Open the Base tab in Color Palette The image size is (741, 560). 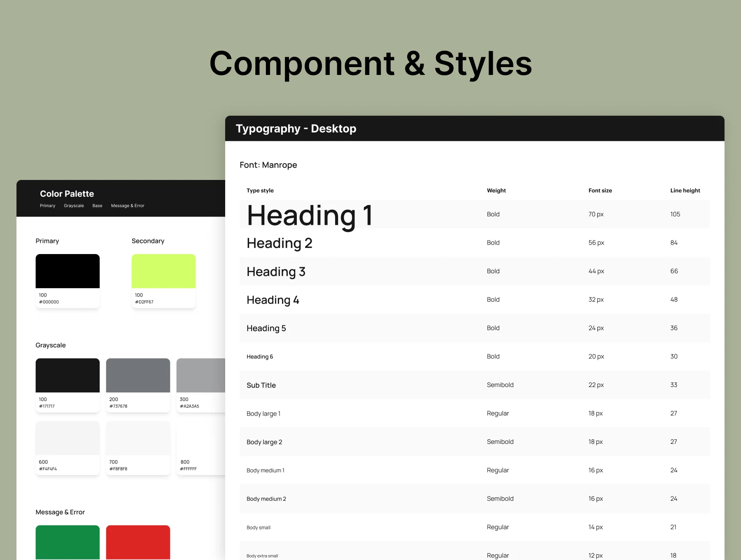click(x=97, y=205)
